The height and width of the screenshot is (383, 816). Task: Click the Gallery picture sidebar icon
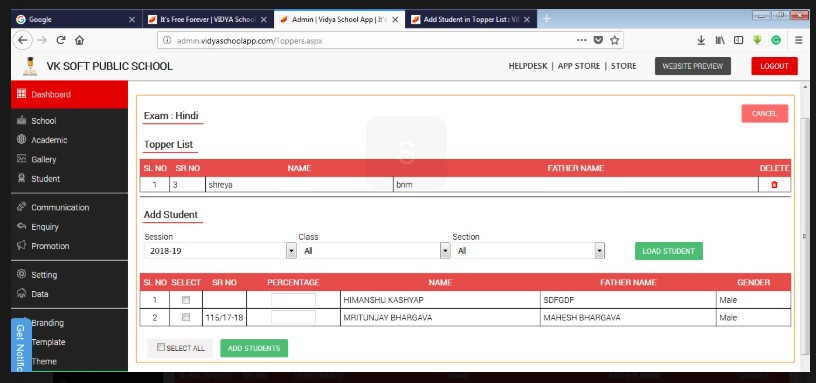pos(21,159)
